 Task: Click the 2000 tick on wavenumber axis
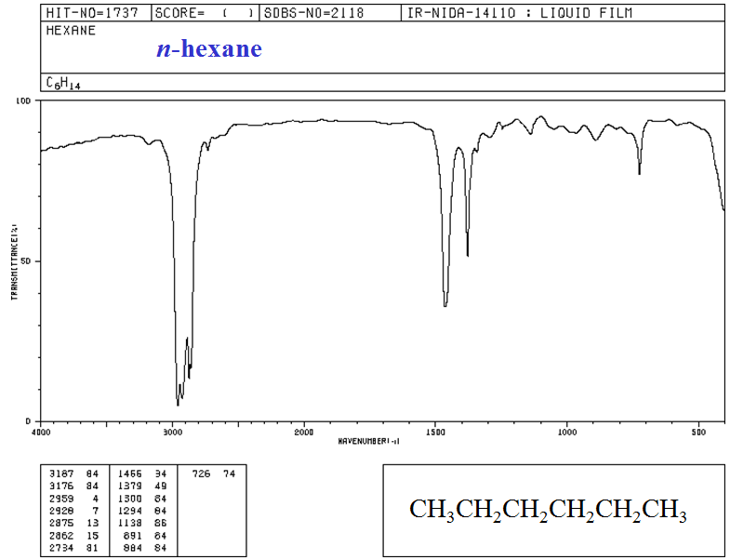tap(304, 433)
